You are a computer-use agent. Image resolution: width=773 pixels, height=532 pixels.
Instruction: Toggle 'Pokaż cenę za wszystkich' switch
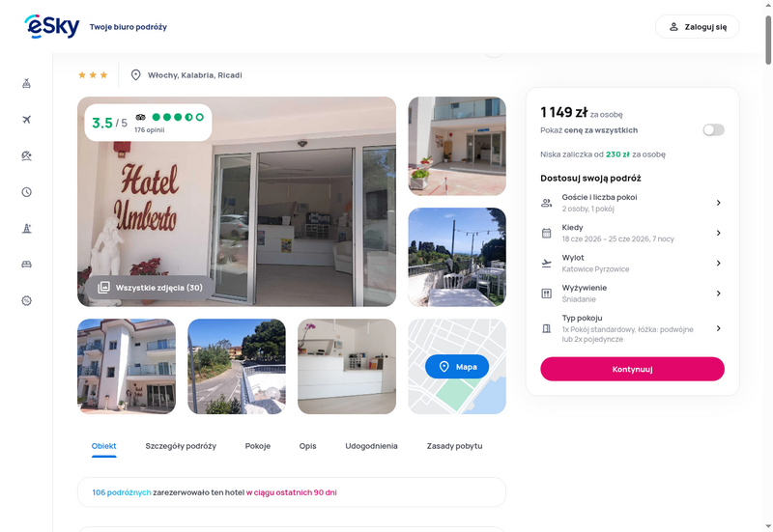(713, 130)
